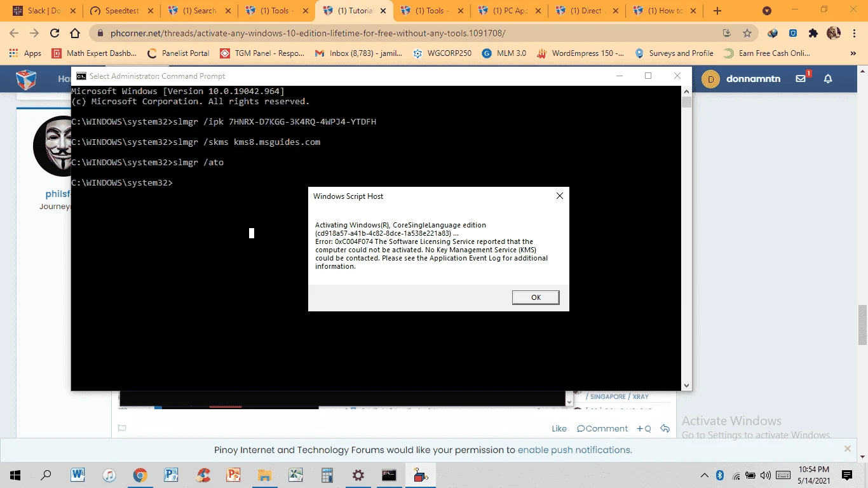Click the address bar URL field
Image resolution: width=868 pixels, height=488 pixels.
coord(407,33)
